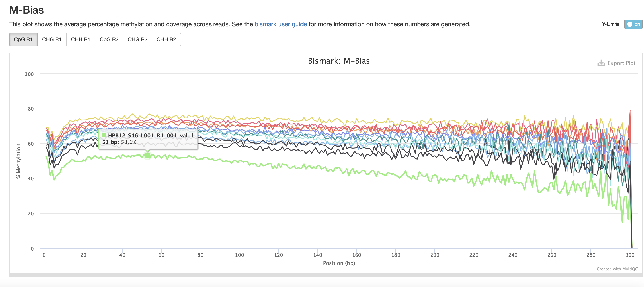
Task: Click the Created with MultiQC credit
Action: 617,269
